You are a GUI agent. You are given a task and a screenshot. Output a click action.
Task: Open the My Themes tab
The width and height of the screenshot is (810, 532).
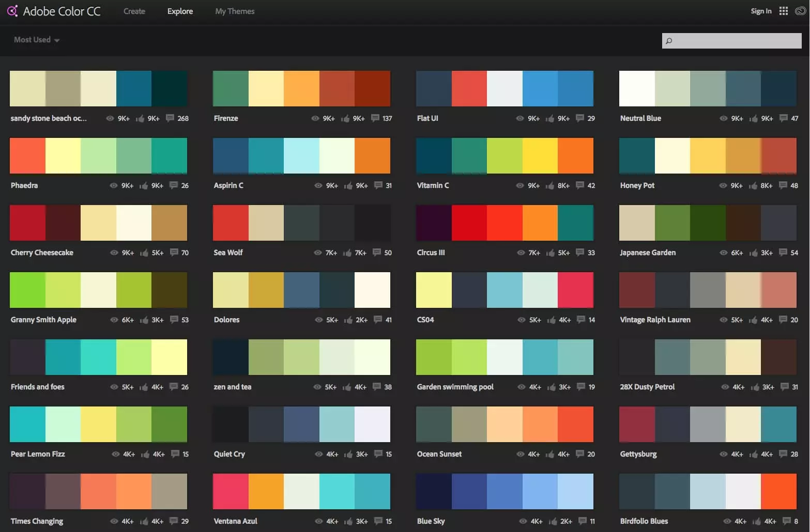235,11
